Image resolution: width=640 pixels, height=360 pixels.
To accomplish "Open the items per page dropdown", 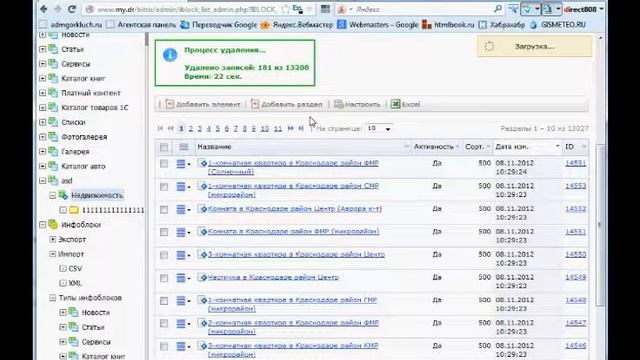I will point(379,129).
